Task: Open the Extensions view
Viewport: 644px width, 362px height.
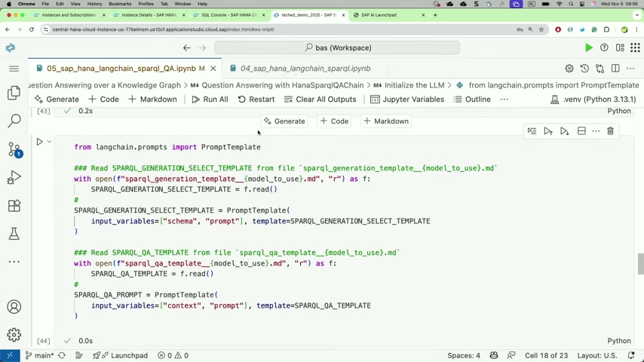Action: tap(14, 205)
